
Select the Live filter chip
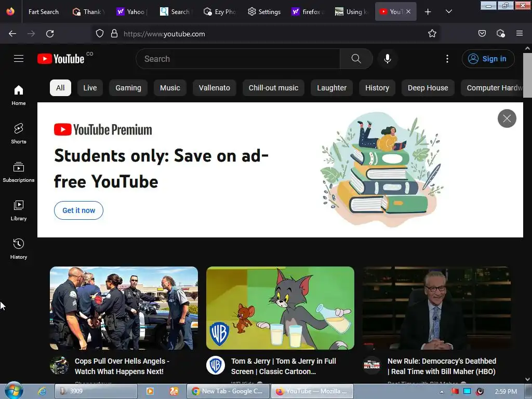pos(90,88)
